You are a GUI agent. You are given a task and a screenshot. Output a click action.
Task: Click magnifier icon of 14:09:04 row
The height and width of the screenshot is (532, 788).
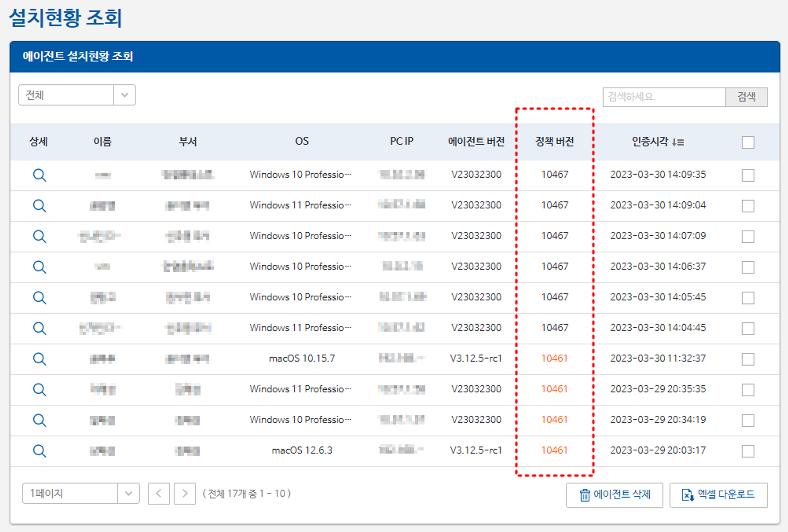(x=39, y=205)
